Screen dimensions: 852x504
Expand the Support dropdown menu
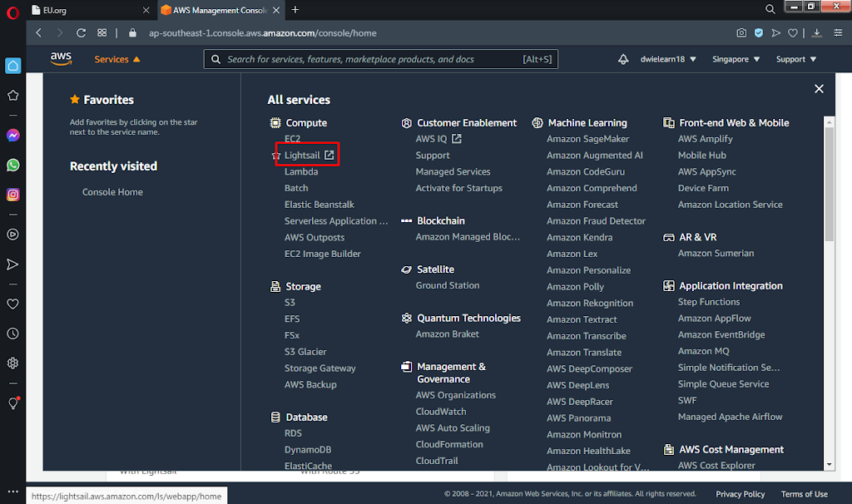click(796, 59)
